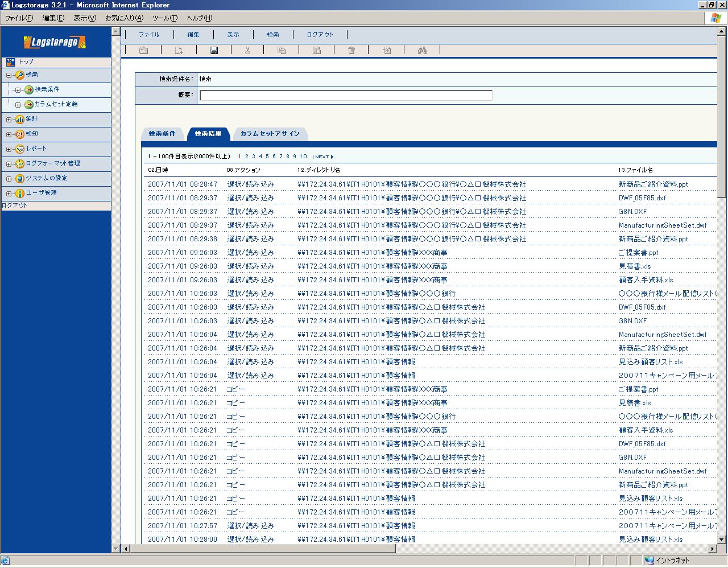
Task: Open the カラムセットアサイン tab
Action: [x=270, y=134]
